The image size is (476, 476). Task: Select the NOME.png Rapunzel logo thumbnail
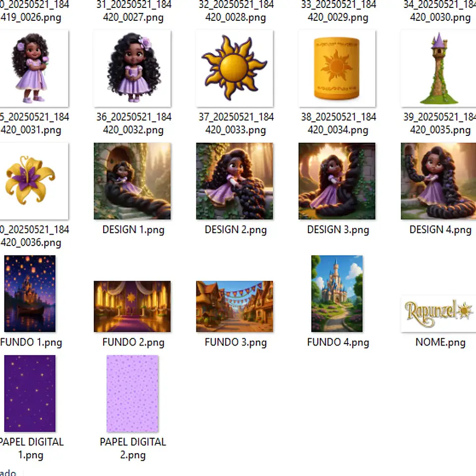438,313
